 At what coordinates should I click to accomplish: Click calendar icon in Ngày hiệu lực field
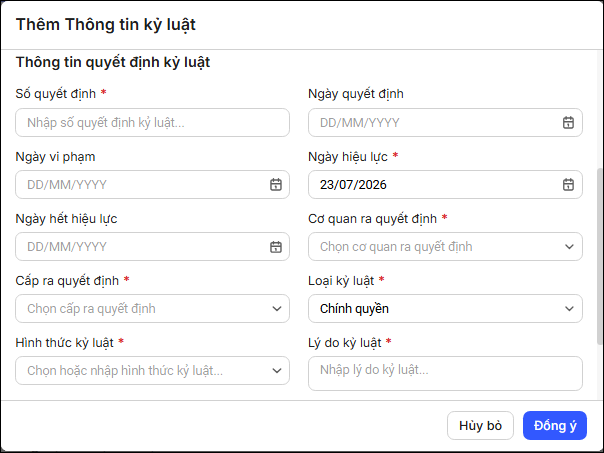coord(568,185)
